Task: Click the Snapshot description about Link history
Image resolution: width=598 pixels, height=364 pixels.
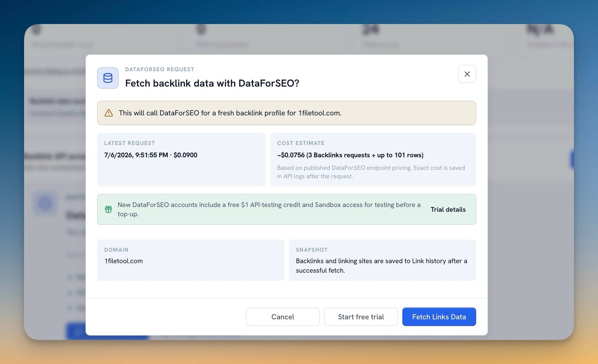Action: pos(382,266)
